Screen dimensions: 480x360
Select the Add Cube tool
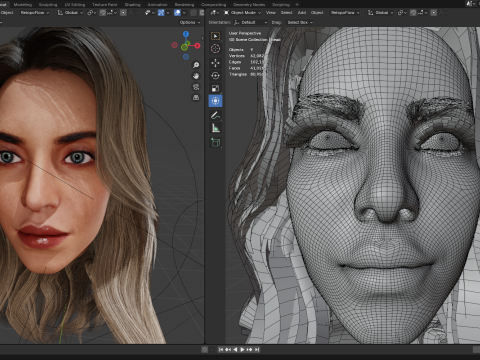(x=215, y=143)
